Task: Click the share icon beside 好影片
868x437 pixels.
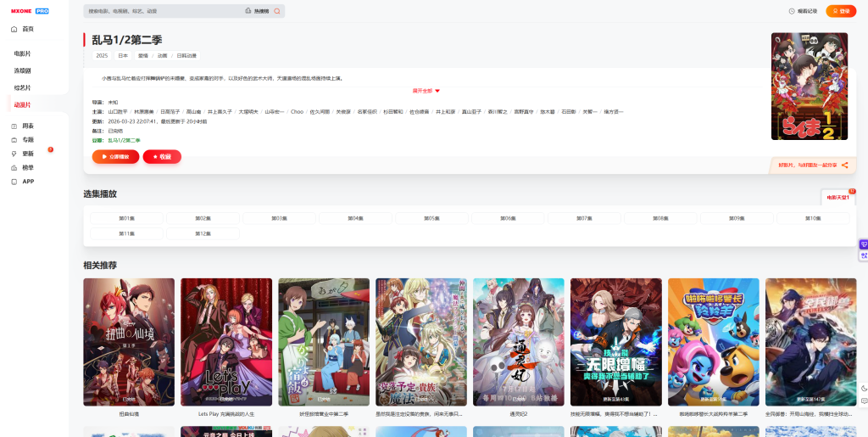Action: click(x=845, y=165)
